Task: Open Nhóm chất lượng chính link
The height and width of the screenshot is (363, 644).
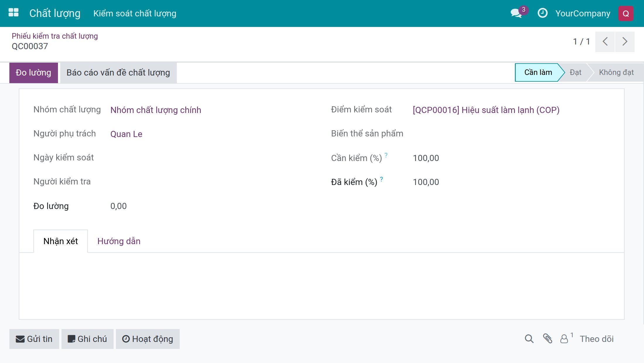Action: pyautogui.click(x=156, y=110)
